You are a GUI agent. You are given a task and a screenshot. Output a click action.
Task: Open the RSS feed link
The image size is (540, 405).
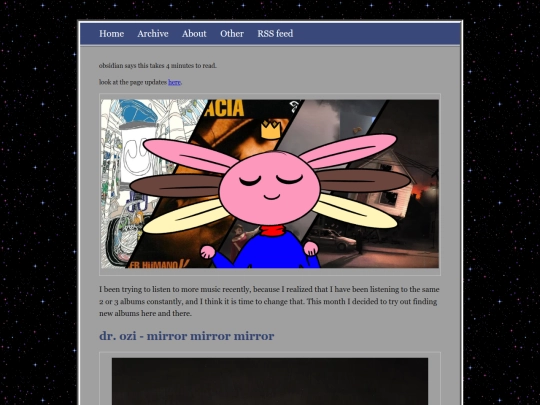click(x=275, y=34)
